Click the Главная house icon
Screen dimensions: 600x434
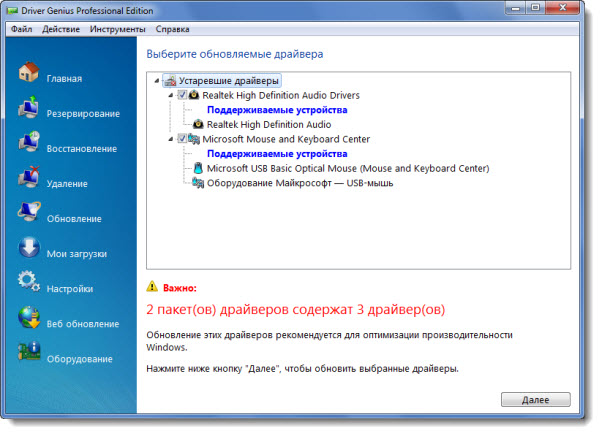pyautogui.click(x=29, y=72)
